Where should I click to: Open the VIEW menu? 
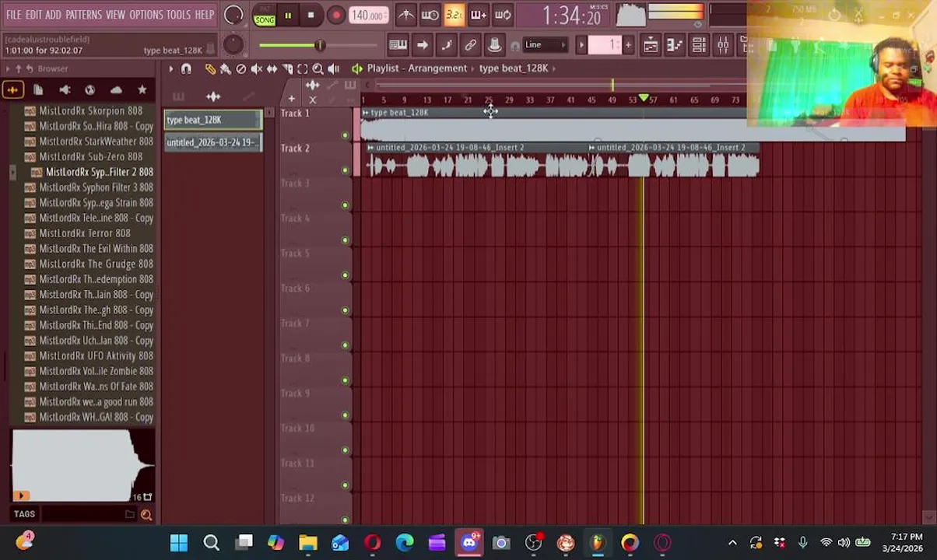click(x=115, y=15)
